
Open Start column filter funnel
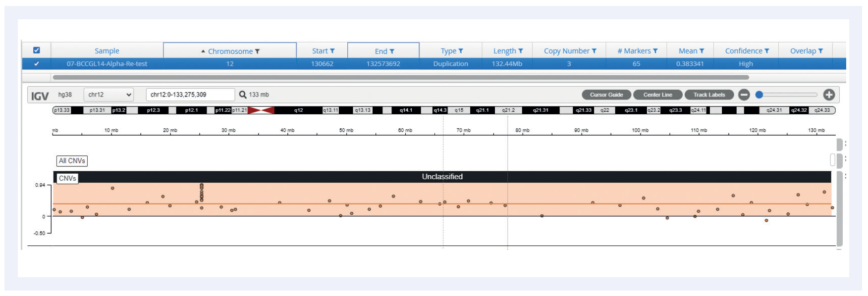(x=332, y=51)
